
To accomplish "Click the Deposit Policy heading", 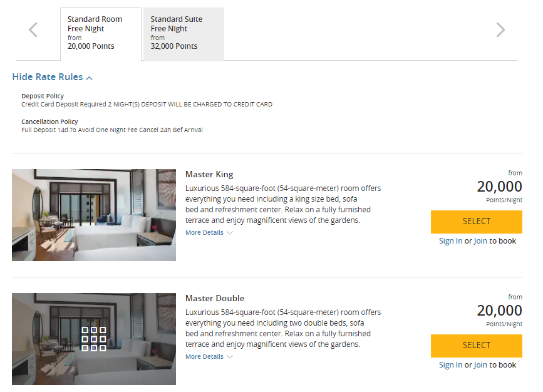I will click(43, 96).
